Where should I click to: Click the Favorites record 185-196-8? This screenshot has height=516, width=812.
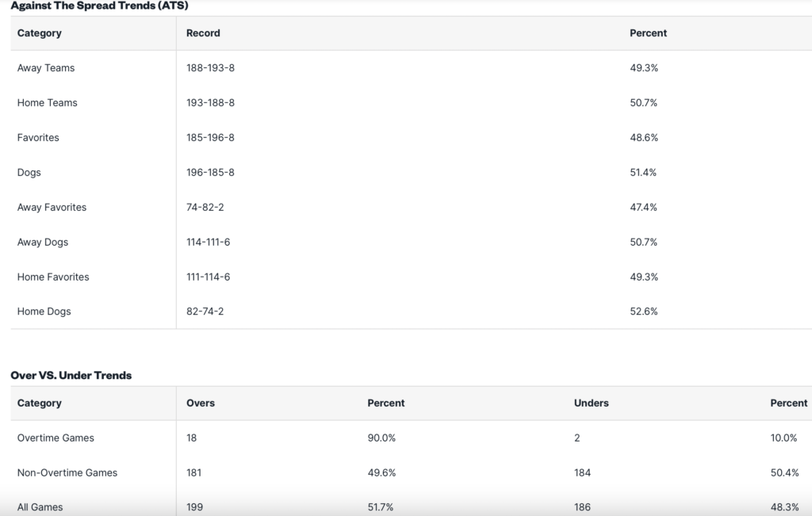point(210,138)
